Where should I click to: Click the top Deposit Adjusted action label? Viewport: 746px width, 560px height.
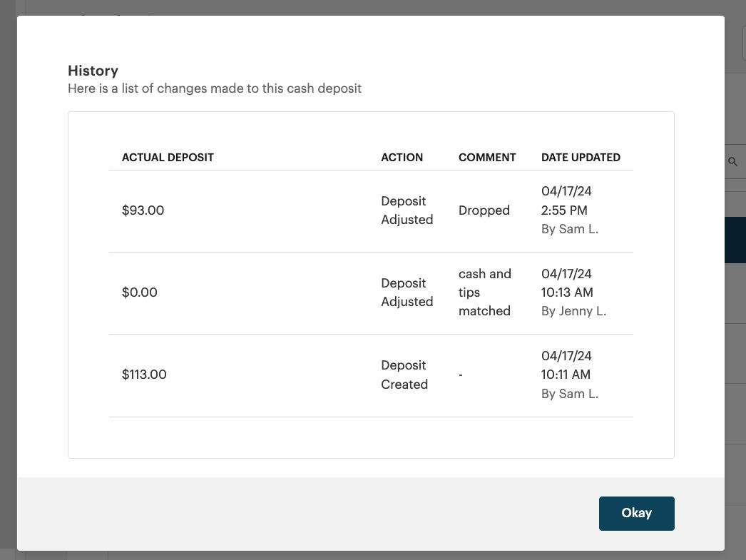pos(407,210)
